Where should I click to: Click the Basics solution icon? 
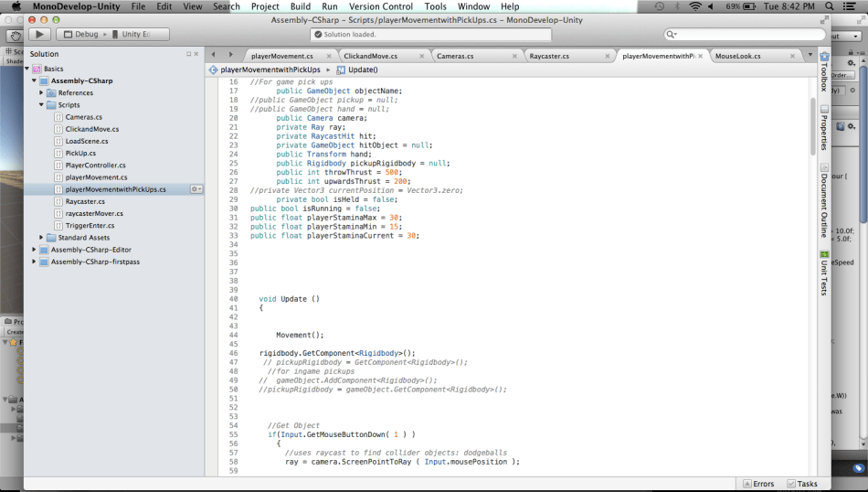point(37,69)
